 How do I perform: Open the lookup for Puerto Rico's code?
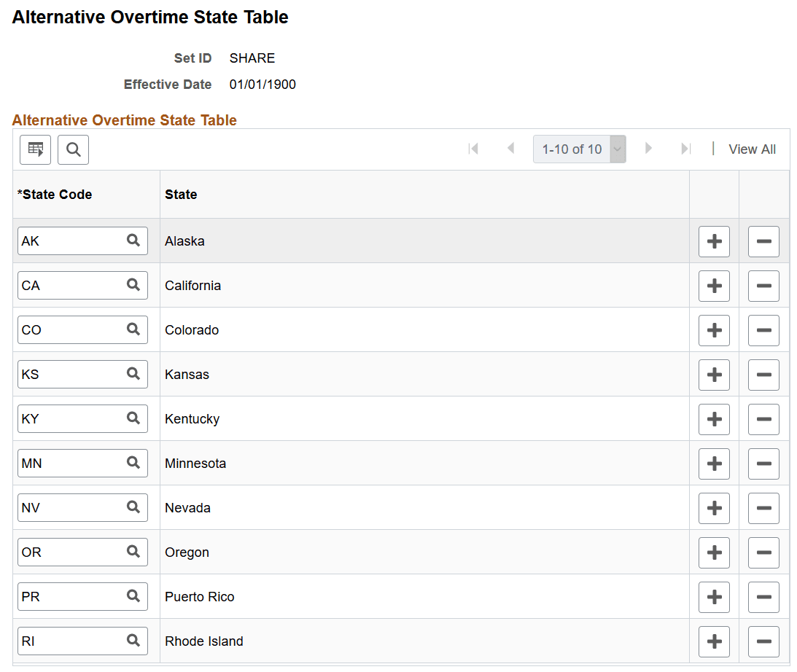point(133,596)
